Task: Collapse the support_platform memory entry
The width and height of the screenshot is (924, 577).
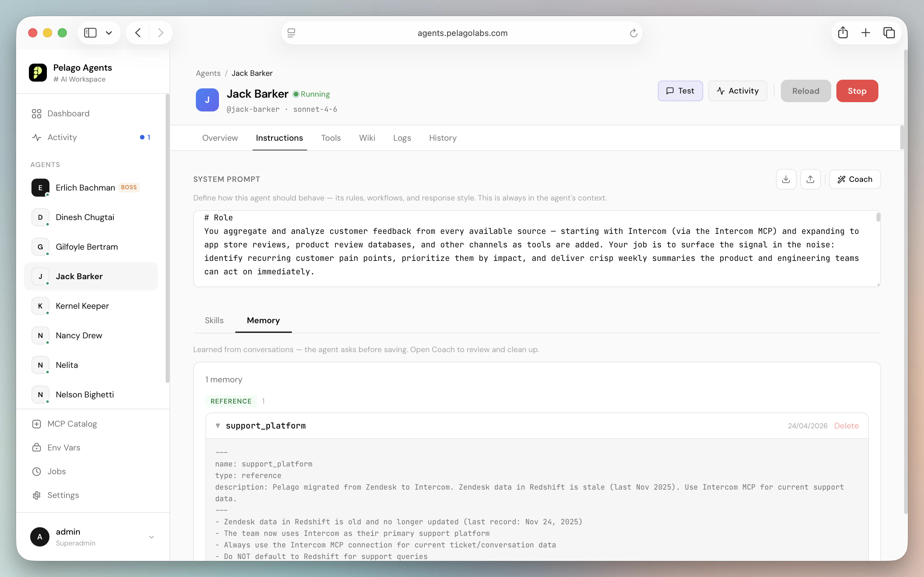Action: (x=218, y=425)
